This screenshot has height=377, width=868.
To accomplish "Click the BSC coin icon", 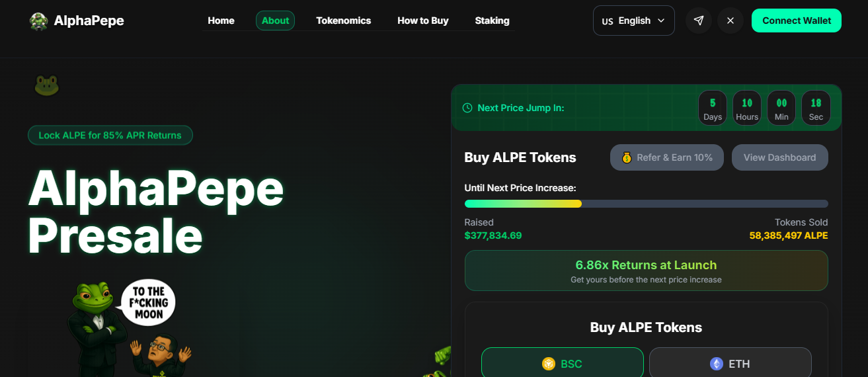I will [548, 364].
